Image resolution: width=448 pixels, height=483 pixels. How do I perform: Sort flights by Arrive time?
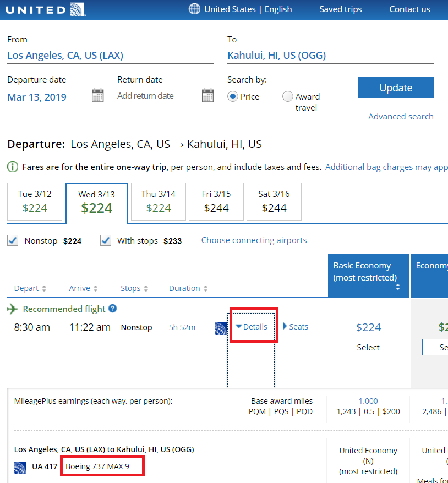(83, 288)
